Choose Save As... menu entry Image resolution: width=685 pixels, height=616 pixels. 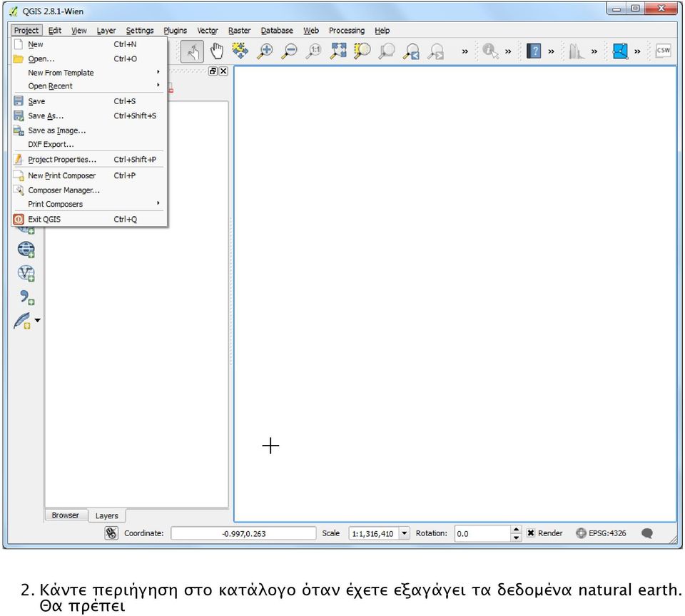(x=89, y=115)
